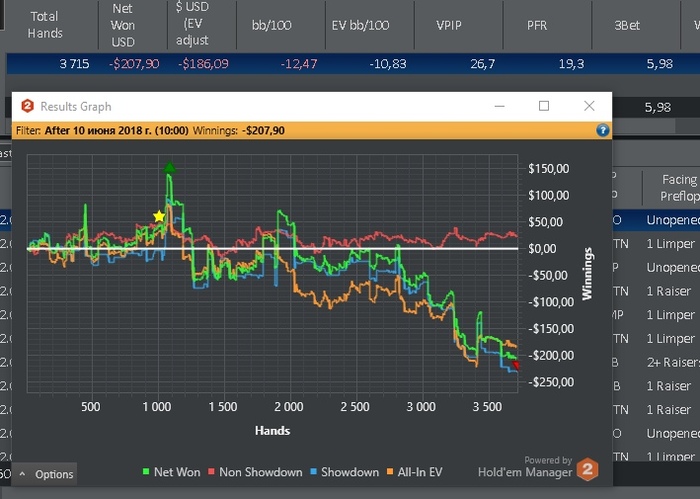Click the 2 000 hands axis tick
This screenshot has height=499, width=700.
tap(289, 407)
